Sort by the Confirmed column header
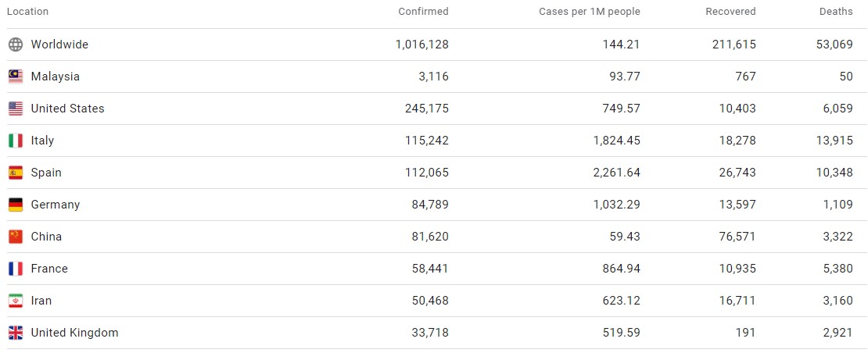Viewport: 868px width, 353px height. (x=424, y=12)
